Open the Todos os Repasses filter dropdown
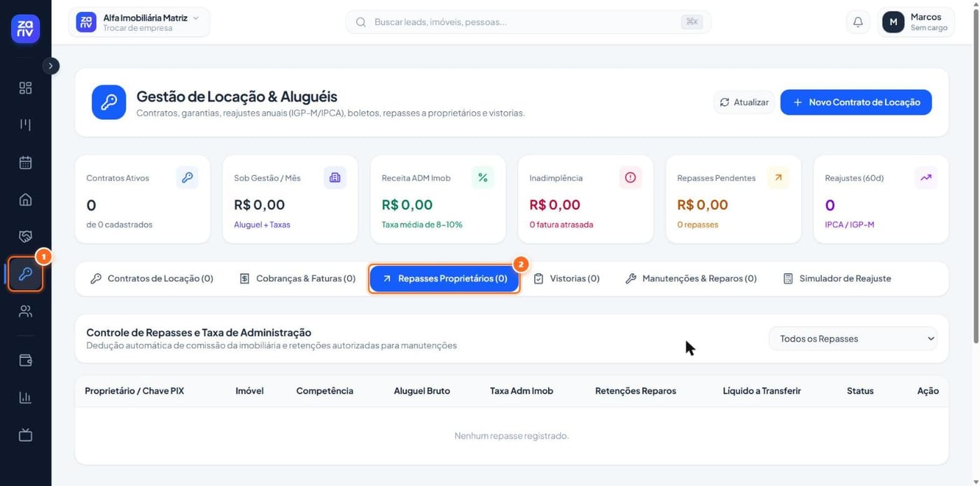 [853, 339]
